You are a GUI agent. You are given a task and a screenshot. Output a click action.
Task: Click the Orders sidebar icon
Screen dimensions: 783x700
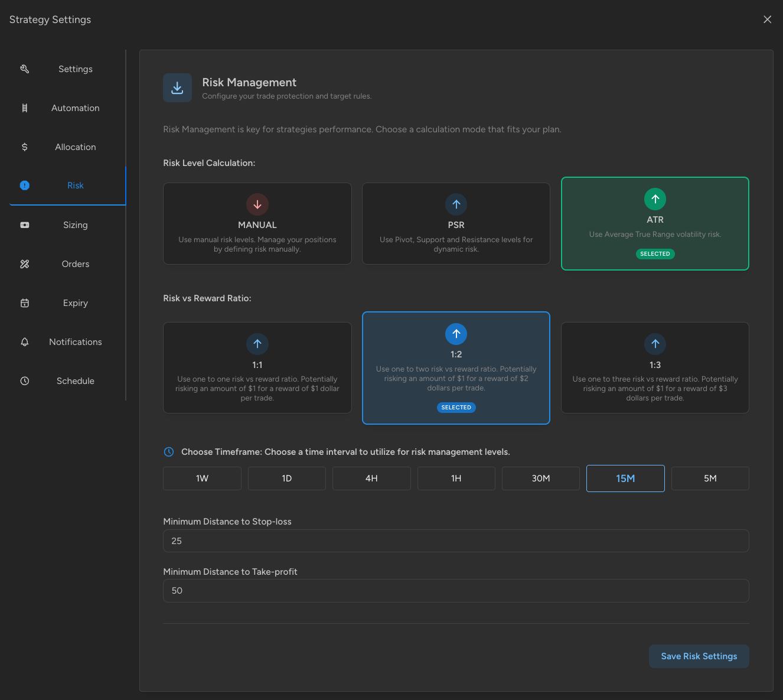click(x=25, y=264)
